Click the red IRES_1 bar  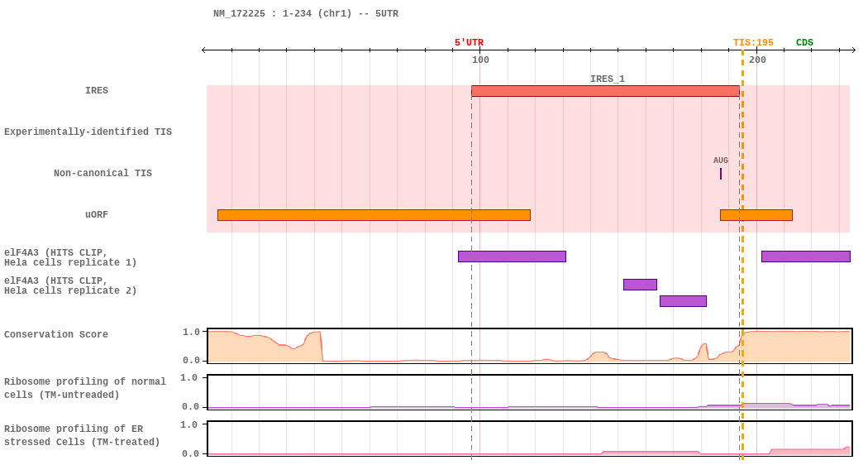pos(605,91)
